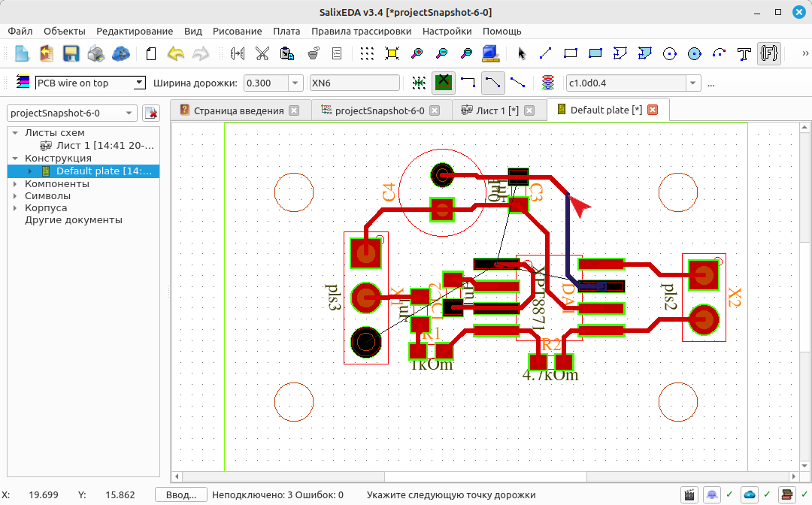812x505 pixels.
Task: Cut selection with the scissors icon
Action: 262,53
